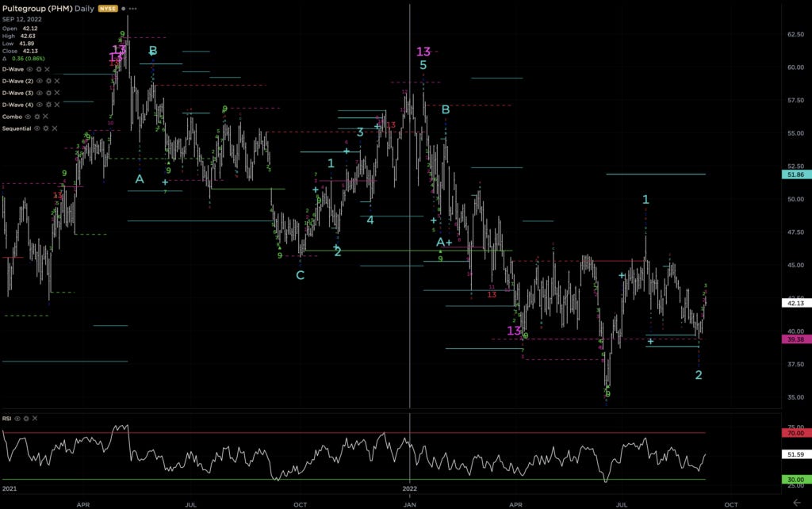Remove the Sequential indicator
812x509 pixels.
pyautogui.click(x=55, y=128)
